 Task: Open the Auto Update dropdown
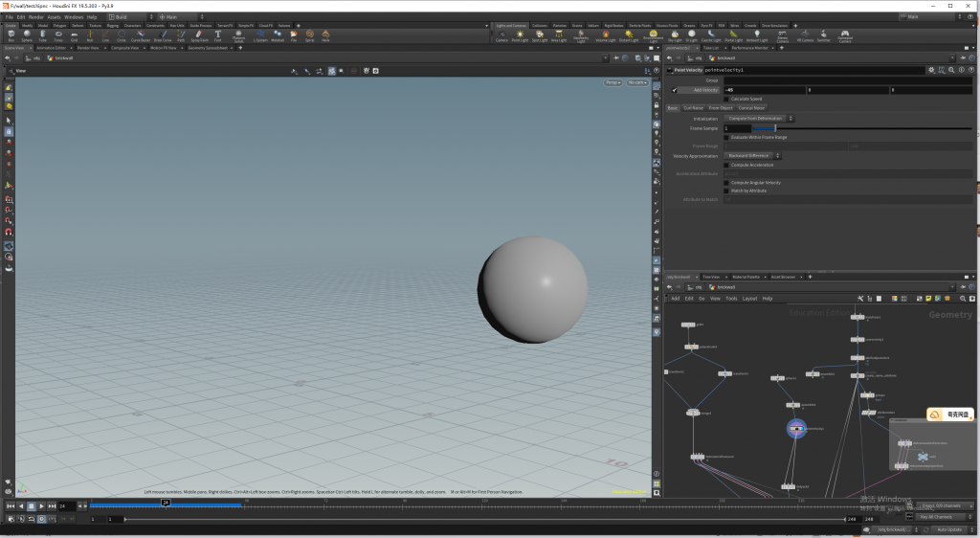[953, 529]
